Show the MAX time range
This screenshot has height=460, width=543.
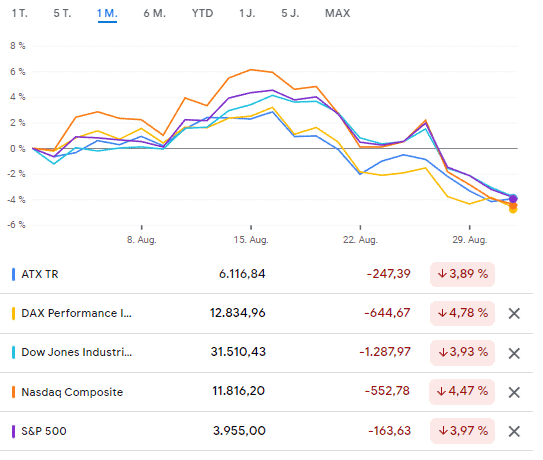point(338,13)
